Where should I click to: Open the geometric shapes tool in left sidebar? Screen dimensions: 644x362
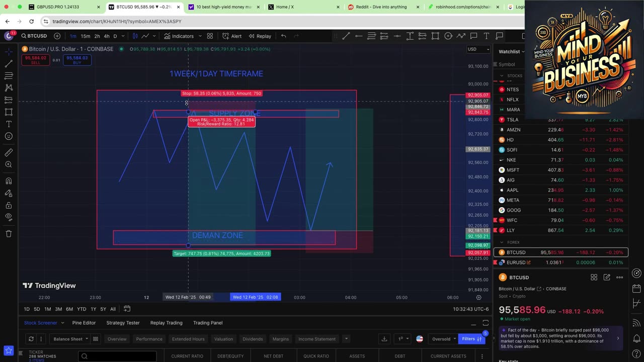(x=9, y=112)
